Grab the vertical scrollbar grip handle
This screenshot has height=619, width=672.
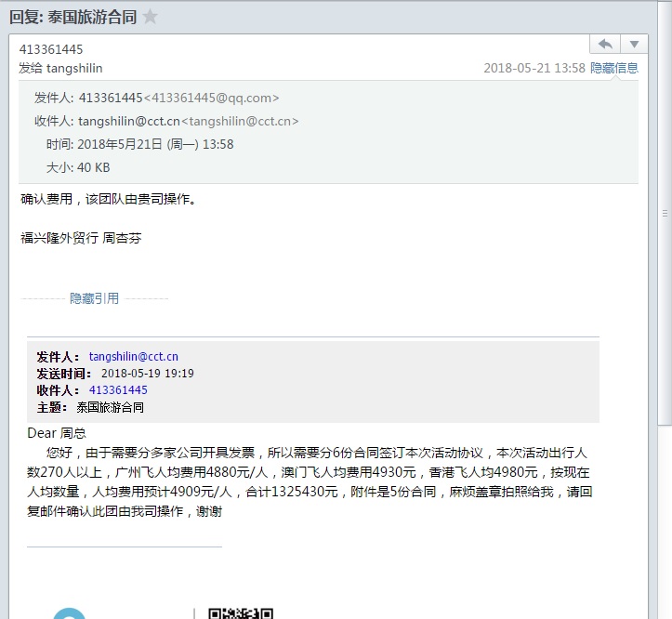(x=665, y=213)
